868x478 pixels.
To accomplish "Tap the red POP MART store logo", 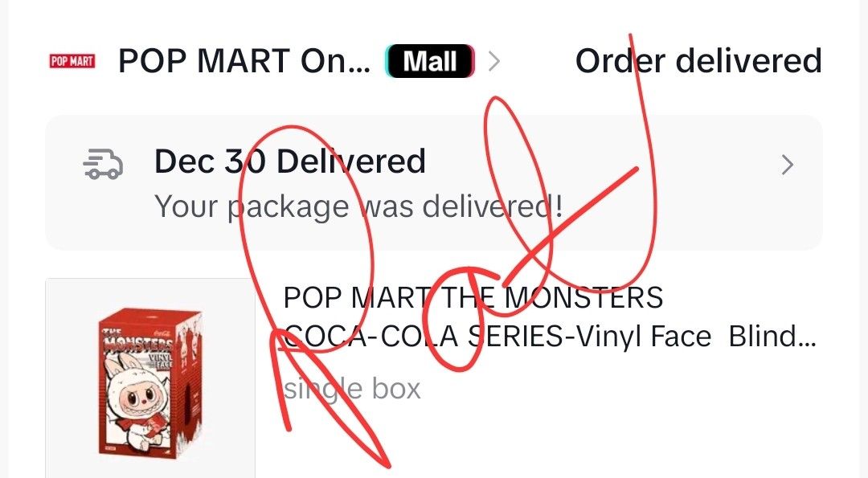I will (72, 61).
